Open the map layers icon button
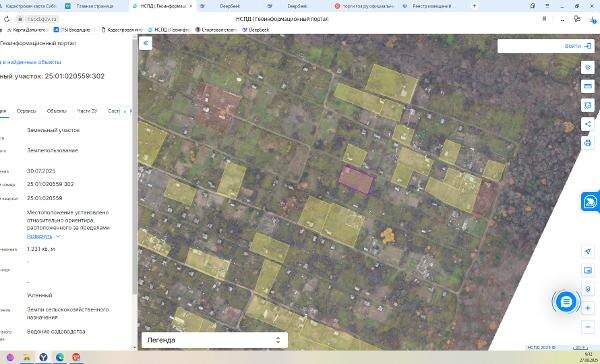This screenshot has width=600, height=364. click(588, 67)
